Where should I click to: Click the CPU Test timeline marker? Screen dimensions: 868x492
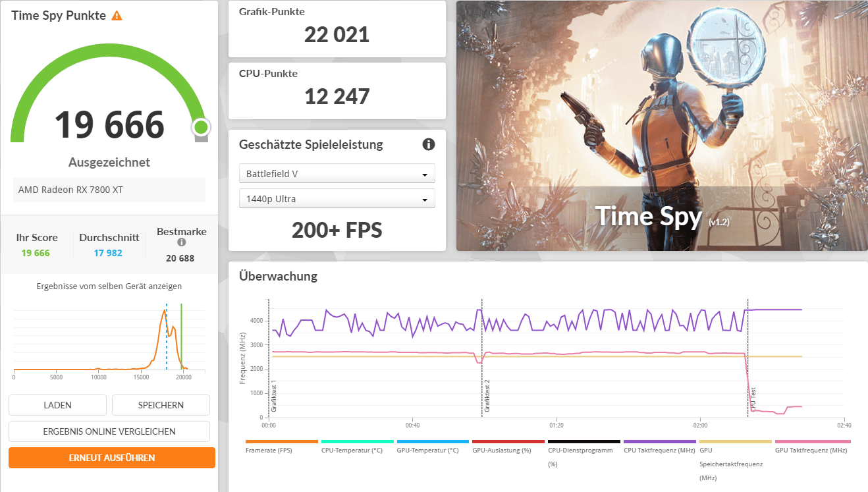point(753,400)
